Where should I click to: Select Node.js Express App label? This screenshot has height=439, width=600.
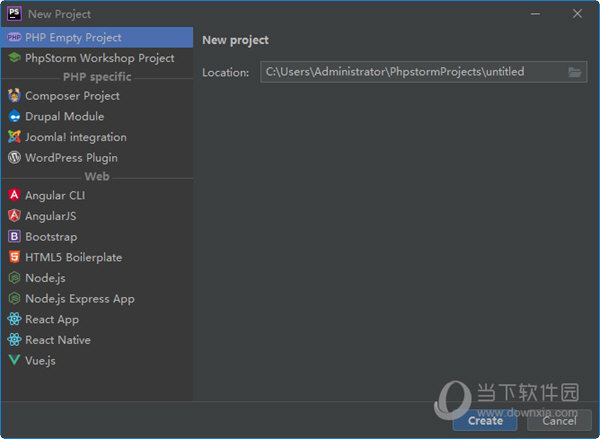(x=80, y=299)
